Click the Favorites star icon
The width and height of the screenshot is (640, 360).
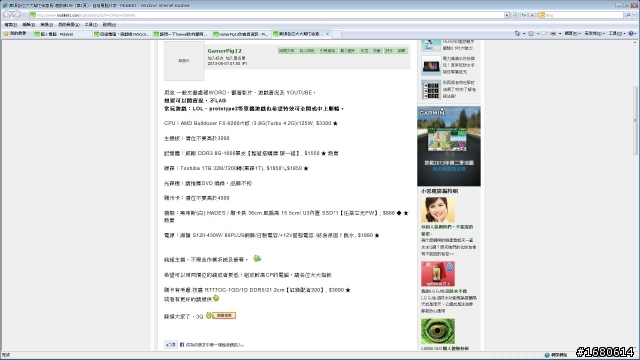point(6,34)
